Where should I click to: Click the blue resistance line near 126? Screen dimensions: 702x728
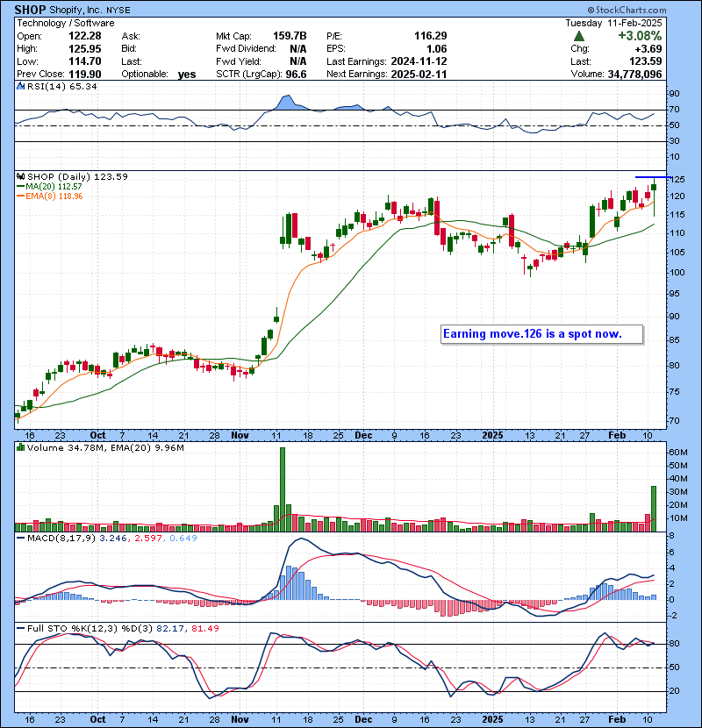pos(653,177)
